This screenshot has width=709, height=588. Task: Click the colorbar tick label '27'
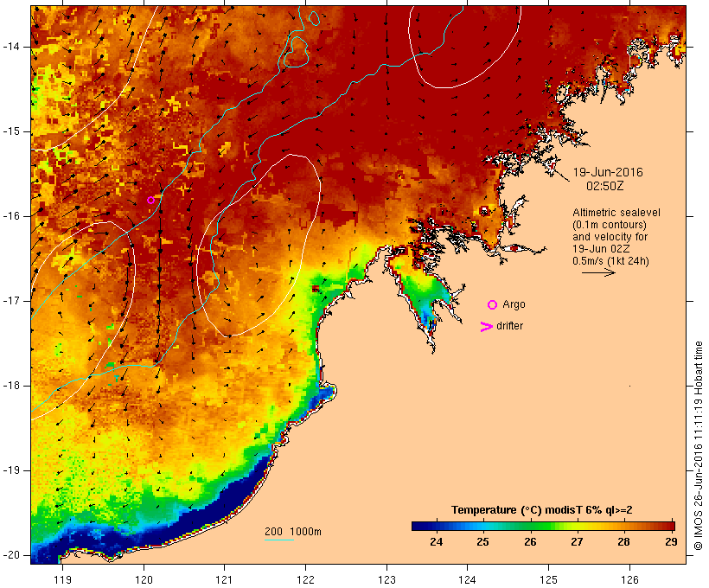577,541
